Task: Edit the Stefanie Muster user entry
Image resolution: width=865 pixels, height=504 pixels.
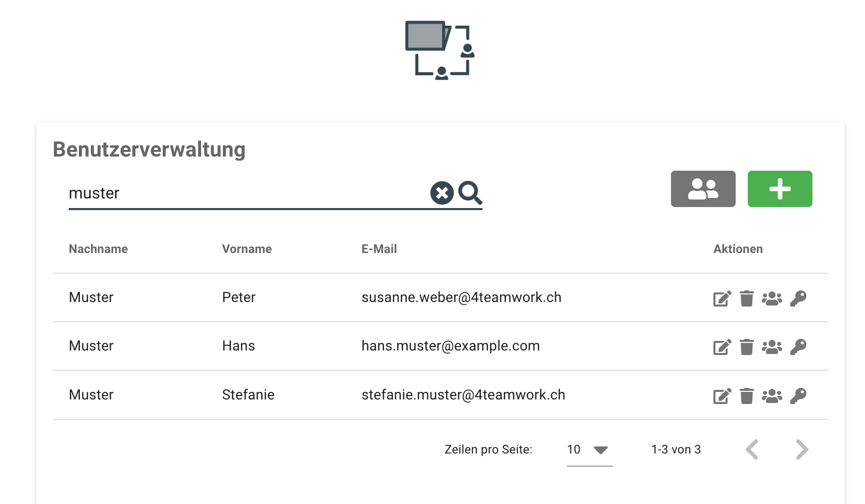Action: [x=722, y=396]
